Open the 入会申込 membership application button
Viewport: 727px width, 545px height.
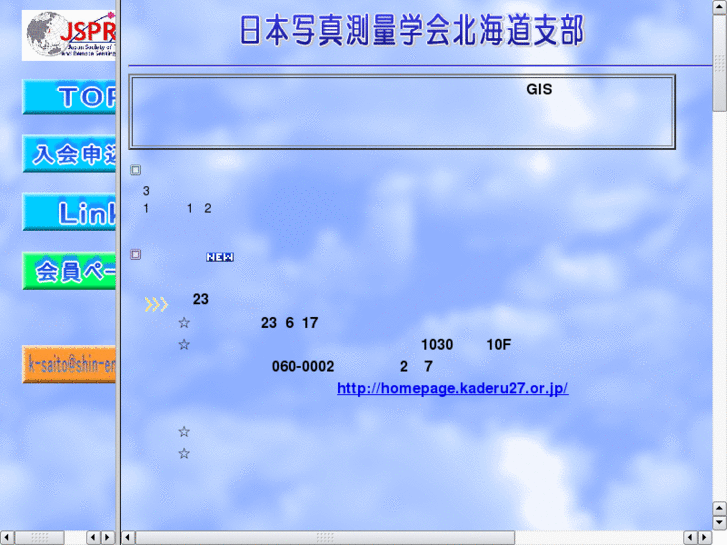(69, 154)
